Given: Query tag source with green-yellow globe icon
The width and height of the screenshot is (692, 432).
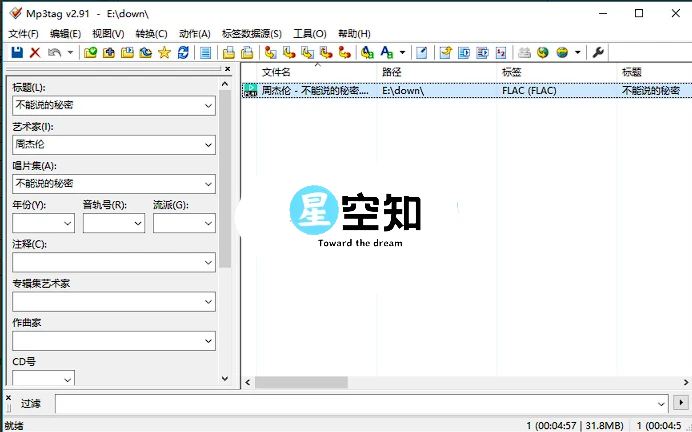Looking at the screenshot, I should (x=542, y=53).
